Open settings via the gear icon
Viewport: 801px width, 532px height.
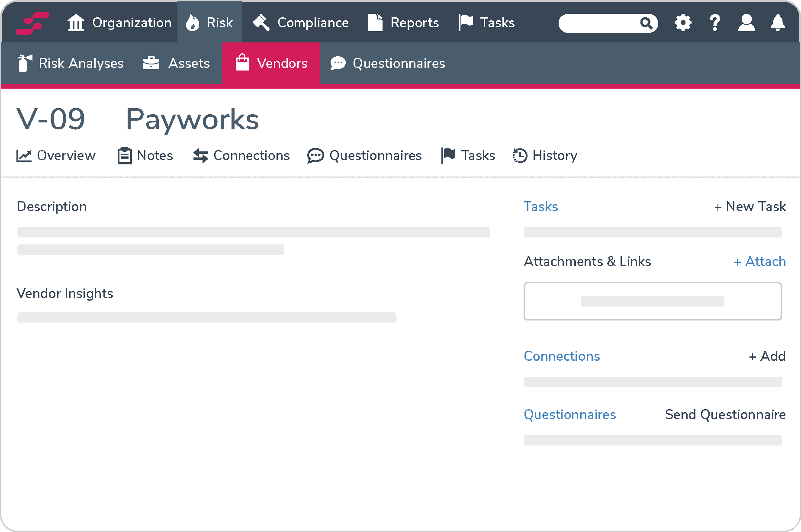tap(683, 22)
